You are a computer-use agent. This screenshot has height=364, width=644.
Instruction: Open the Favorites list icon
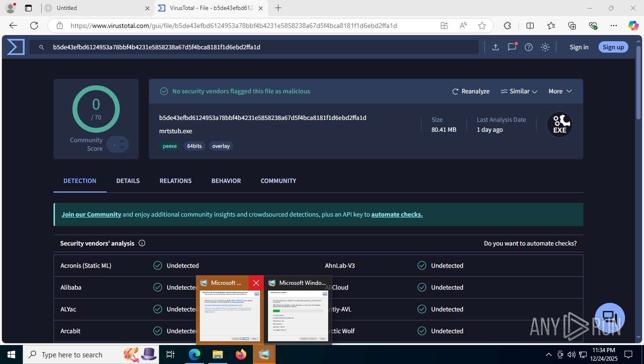point(551,26)
